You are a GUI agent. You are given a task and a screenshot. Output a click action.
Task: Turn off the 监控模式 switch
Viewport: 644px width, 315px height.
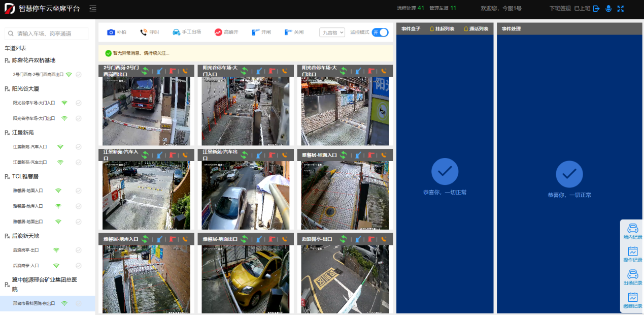pyautogui.click(x=380, y=33)
